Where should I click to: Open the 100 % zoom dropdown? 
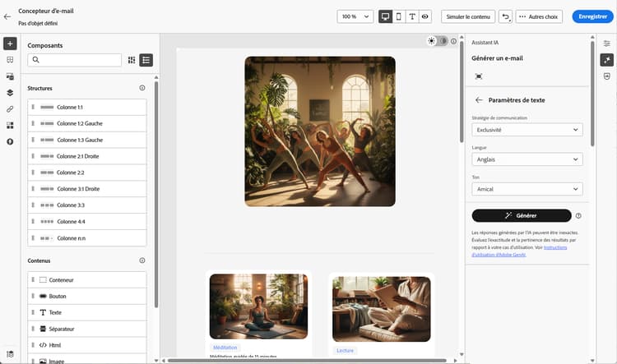(x=355, y=16)
